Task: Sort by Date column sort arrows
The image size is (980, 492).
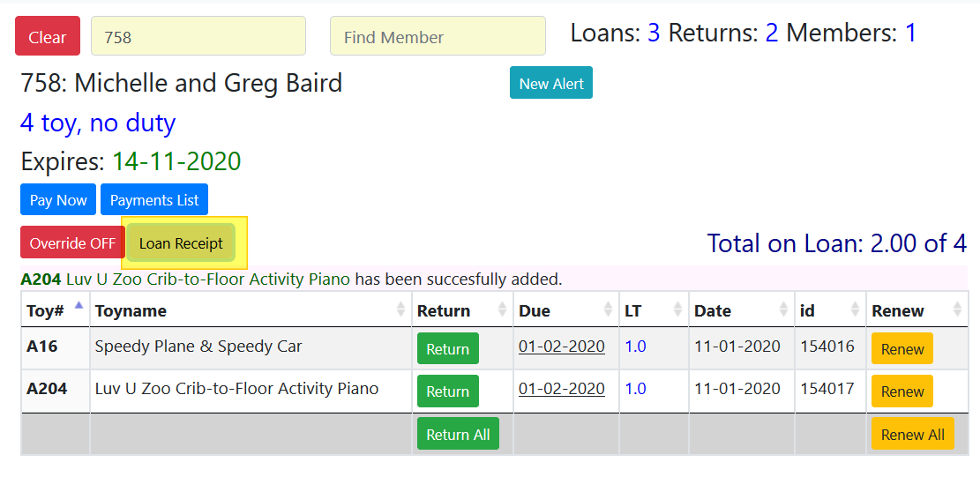Action: coord(783,310)
